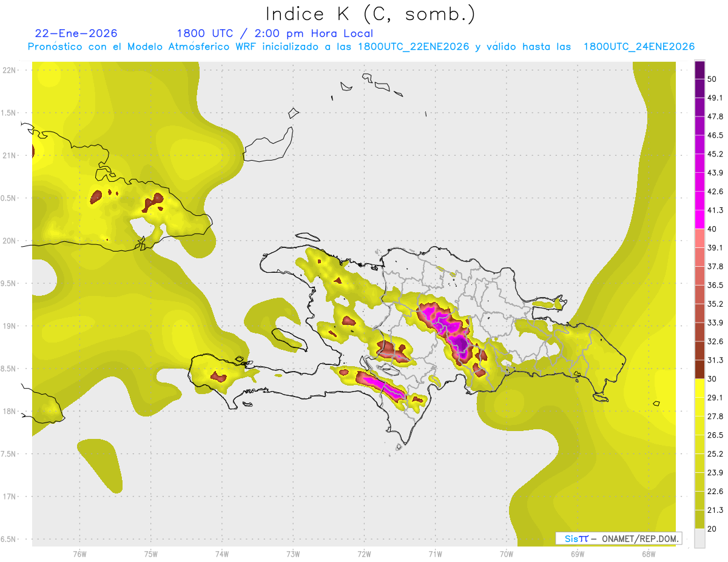Click the colorbar value "45.2"
Image resolution: width=728 pixels, height=562 pixels.
pos(715,154)
